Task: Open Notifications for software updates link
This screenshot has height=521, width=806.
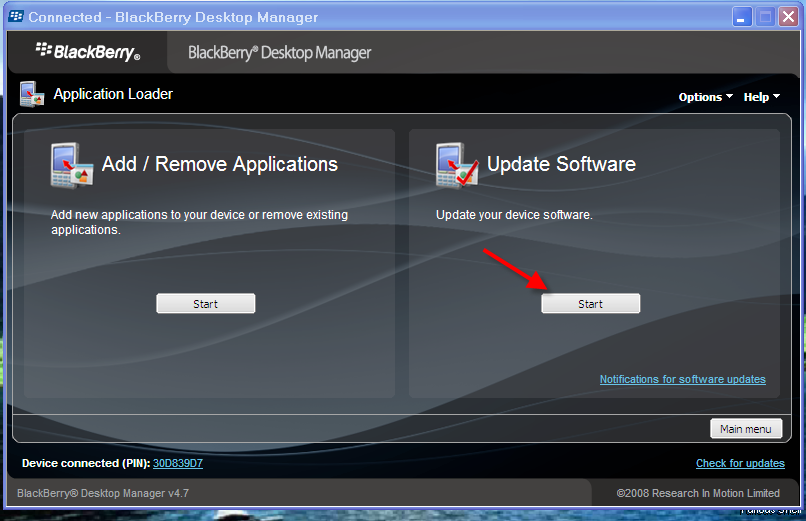Action: [x=683, y=379]
